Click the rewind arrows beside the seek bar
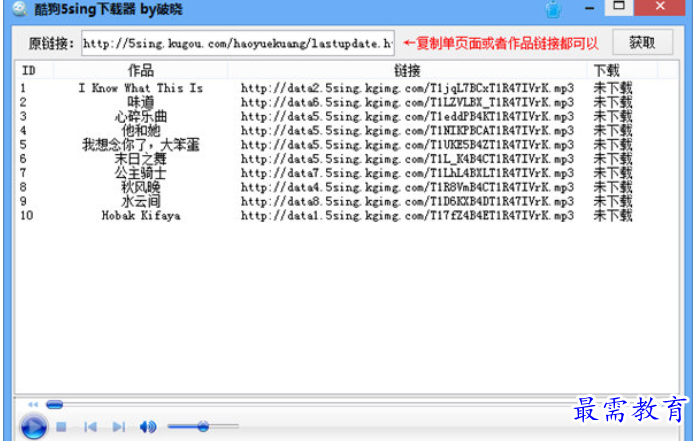The width and height of the screenshot is (695, 441). 33,404
